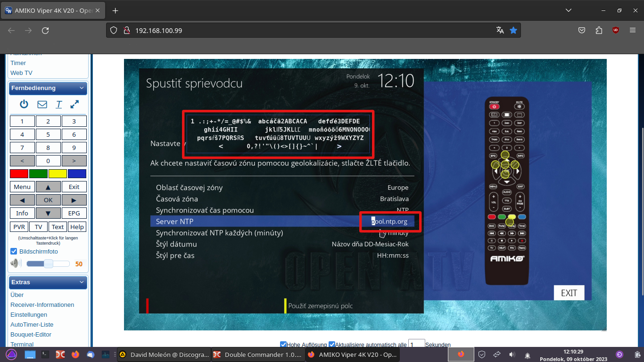Open the Firefox application menu
Screen dimensions: 644x362
point(633,30)
